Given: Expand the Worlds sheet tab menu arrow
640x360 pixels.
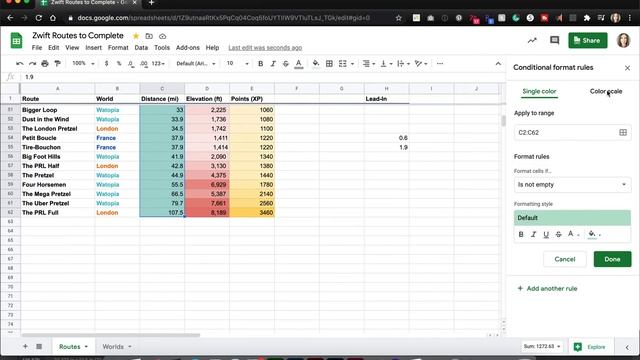Looking at the screenshot, I should 130,347.
